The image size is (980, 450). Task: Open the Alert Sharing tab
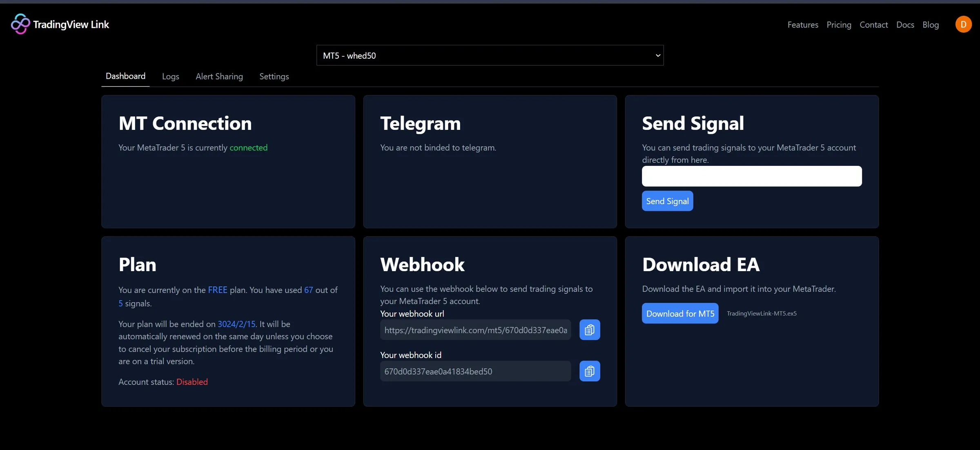coord(219,76)
